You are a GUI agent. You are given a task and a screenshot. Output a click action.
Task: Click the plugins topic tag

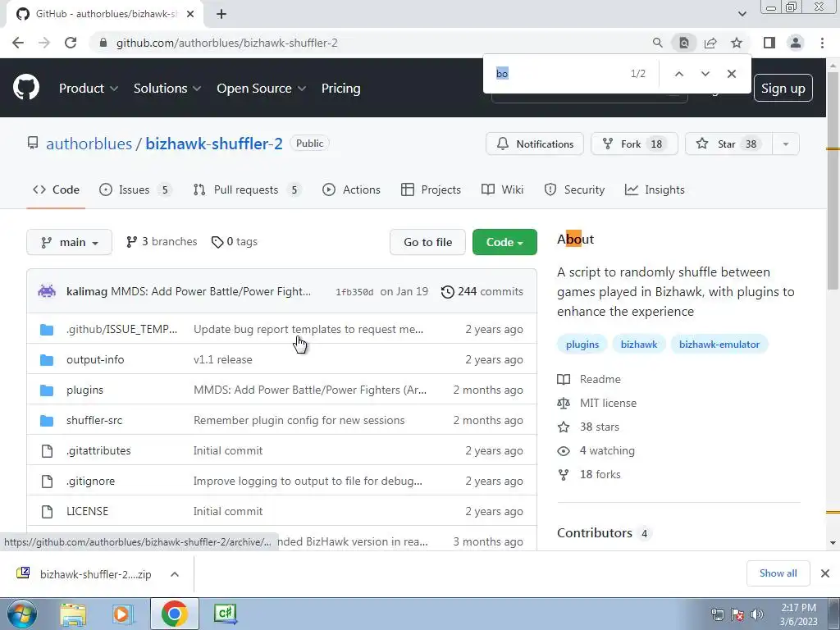(x=582, y=345)
